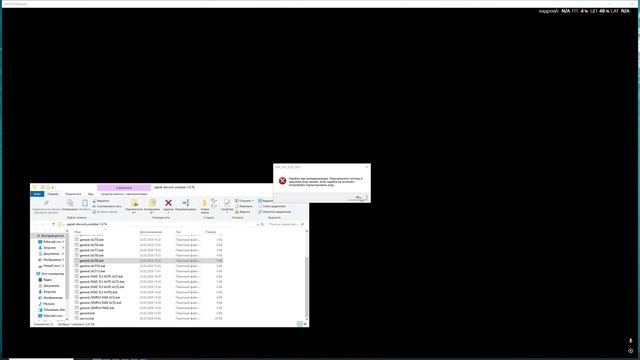The width and height of the screenshot is (640, 360).
Task: Open the dropdown arrow under the Properties button
Action: (227, 213)
